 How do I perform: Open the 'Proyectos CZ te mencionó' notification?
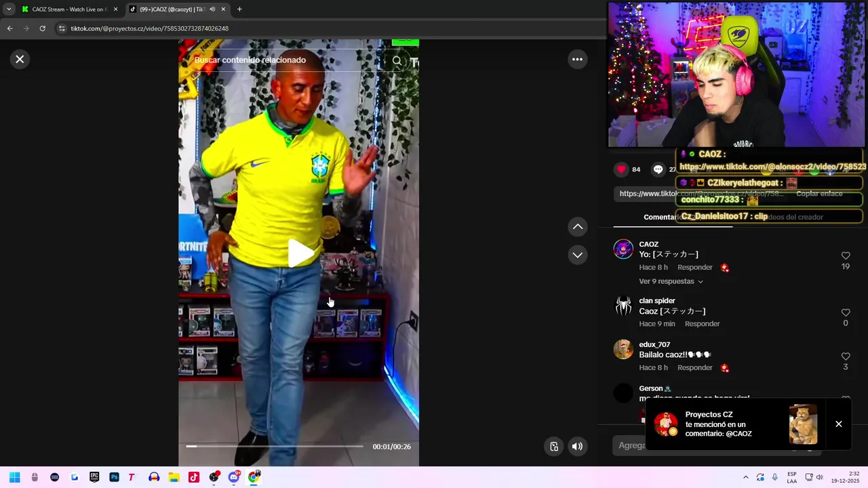point(718,424)
